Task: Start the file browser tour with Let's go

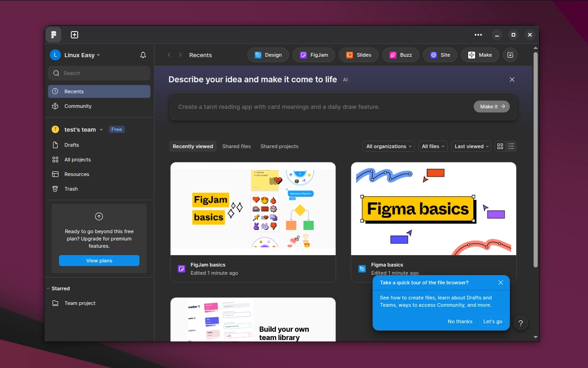Action: [x=492, y=321]
